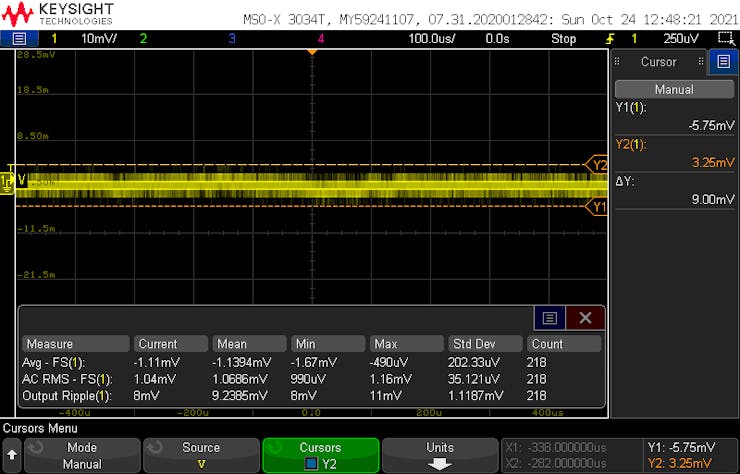
Task: Click the Cursor sidebar panel title
Action: pos(658,62)
